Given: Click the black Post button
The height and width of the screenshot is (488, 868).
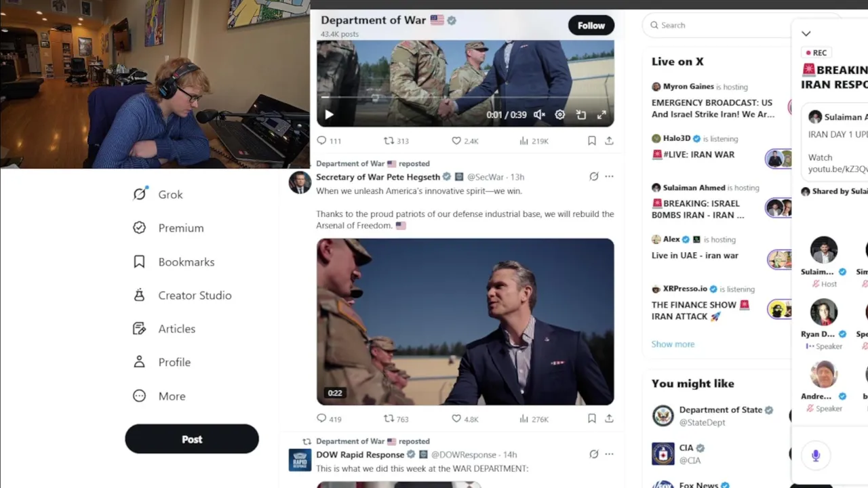Looking at the screenshot, I should (192, 439).
